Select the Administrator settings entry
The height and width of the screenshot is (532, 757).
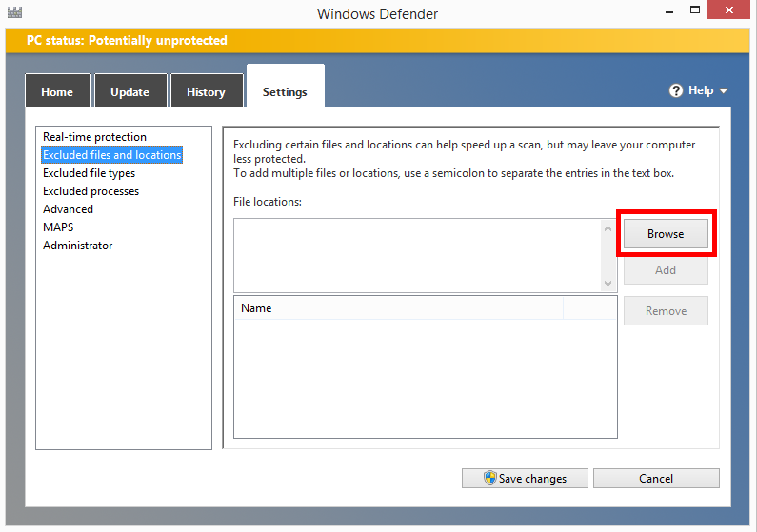pos(78,246)
